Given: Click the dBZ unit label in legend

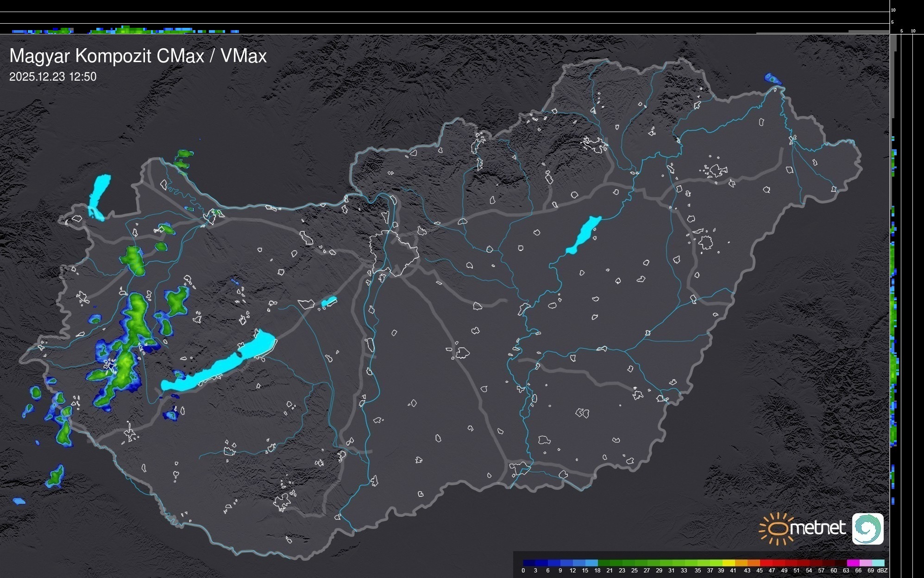Looking at the screenshot, I should 882,571.
